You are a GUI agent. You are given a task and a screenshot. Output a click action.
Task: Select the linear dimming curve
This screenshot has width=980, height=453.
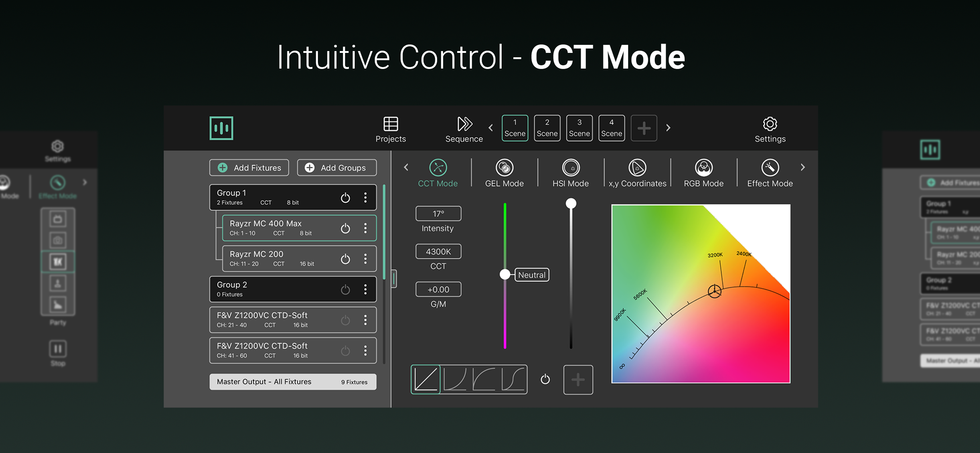[x=425, y=379]
